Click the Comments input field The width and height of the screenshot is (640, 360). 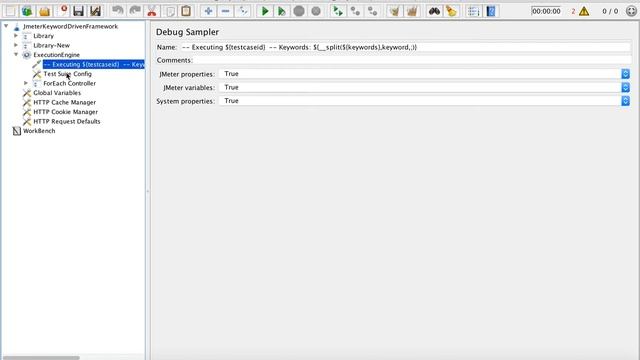[x=413, y=60]
